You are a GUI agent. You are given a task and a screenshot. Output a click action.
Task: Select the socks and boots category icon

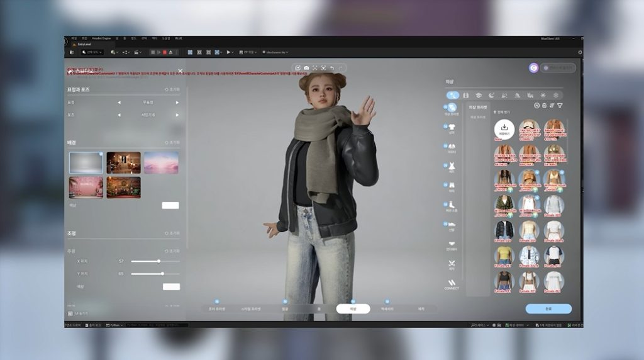coord(452,205)
